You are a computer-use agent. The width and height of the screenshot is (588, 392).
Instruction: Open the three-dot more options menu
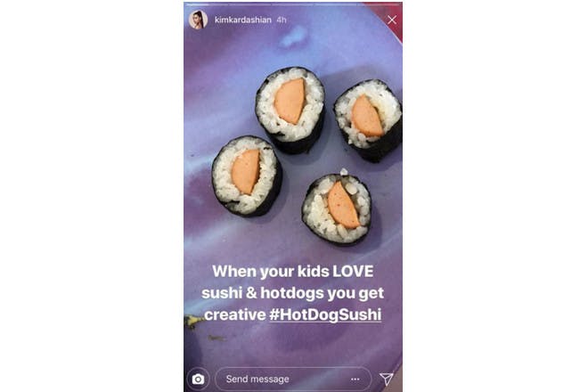point(355,380)
